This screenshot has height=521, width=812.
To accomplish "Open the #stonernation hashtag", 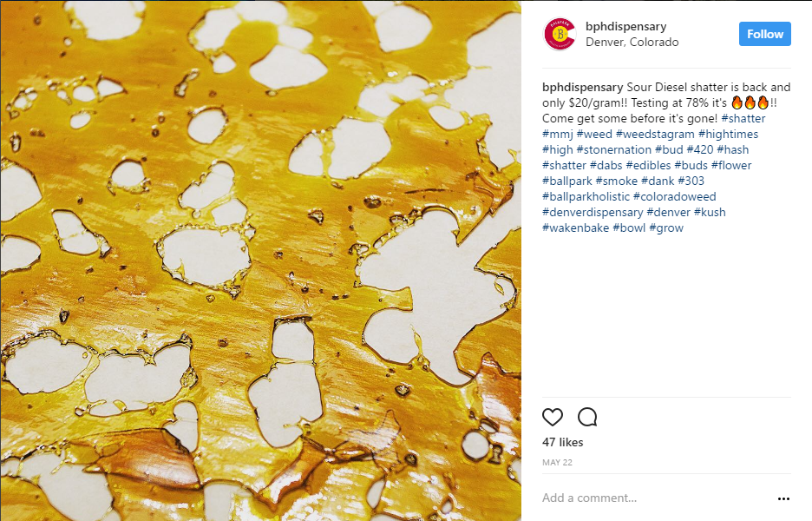I will [x=613, y=150].
